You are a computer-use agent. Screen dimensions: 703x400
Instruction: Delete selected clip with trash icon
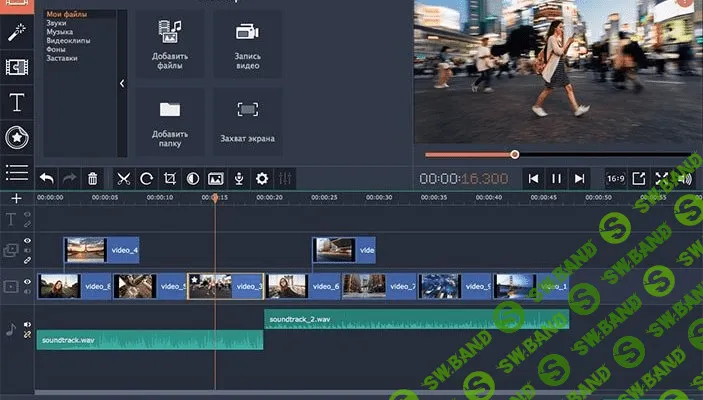coord(92,178)
